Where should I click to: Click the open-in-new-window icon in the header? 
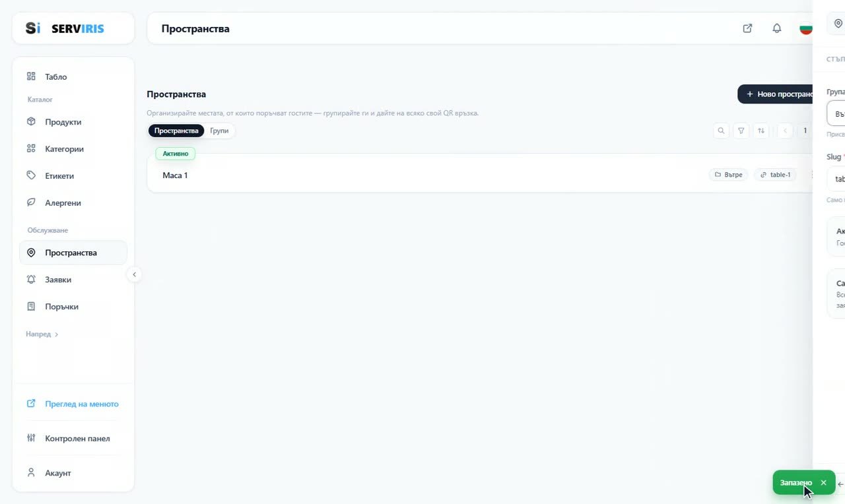click(747, 28)
